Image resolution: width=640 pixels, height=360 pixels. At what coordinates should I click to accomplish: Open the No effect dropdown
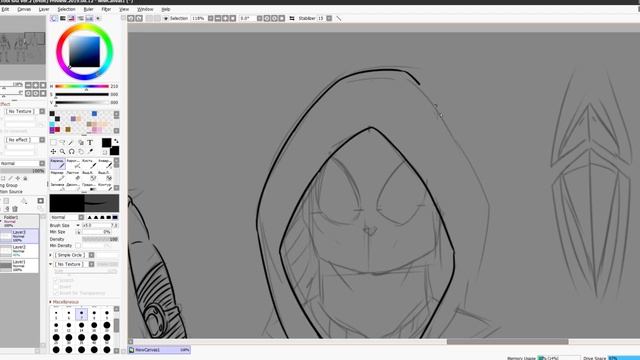[x=42, y=140]
